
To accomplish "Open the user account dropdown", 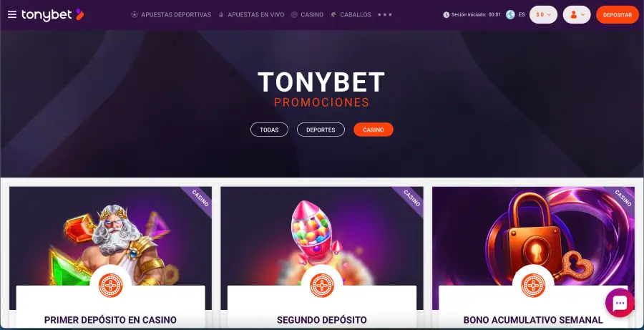I will pos(577,15).
